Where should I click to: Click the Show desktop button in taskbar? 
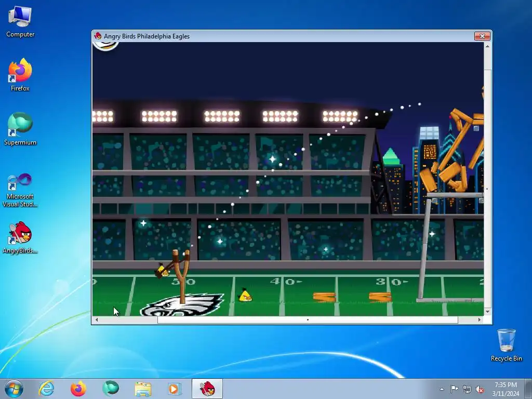click(529, 389)
